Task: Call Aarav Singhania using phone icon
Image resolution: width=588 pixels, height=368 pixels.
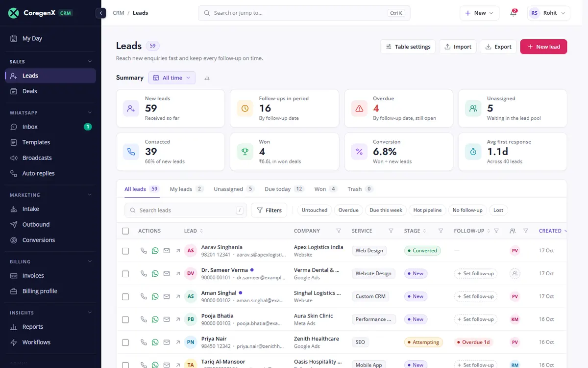Action: pyautogui.click(x=144, y=251)
